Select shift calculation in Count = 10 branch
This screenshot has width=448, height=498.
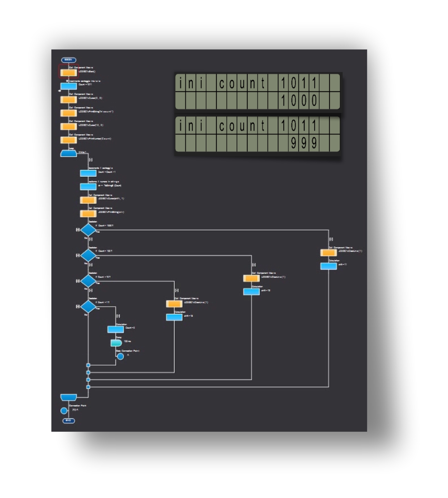[x=174, y=317]
